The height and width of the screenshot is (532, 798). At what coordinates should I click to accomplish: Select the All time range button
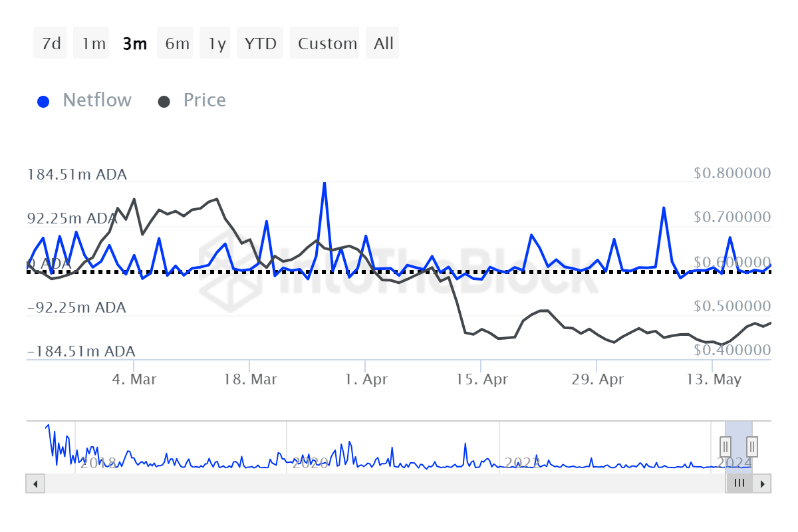pyautogui.click(x=382, y=43)
